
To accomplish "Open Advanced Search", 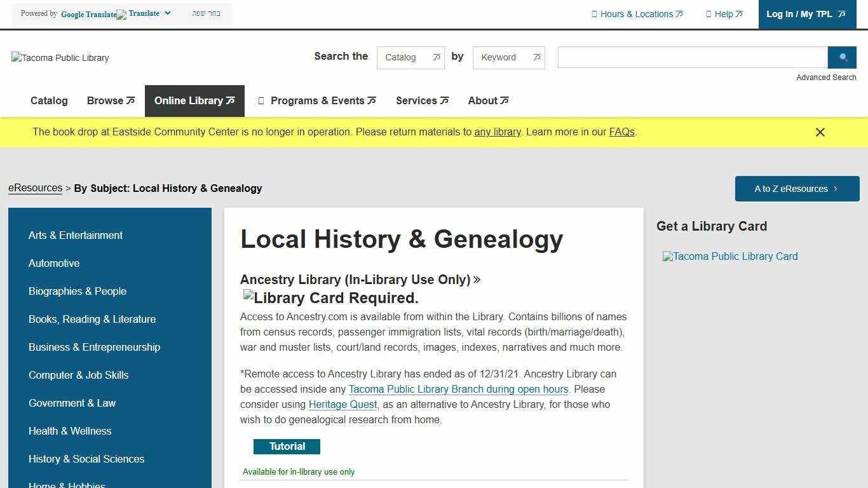I will pyautogui.click(x=826, y=77).
